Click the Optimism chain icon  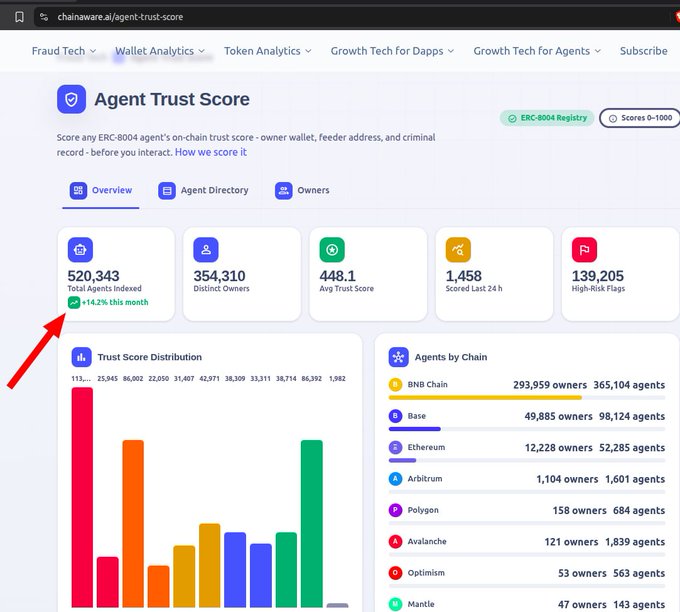coord(395,573)
